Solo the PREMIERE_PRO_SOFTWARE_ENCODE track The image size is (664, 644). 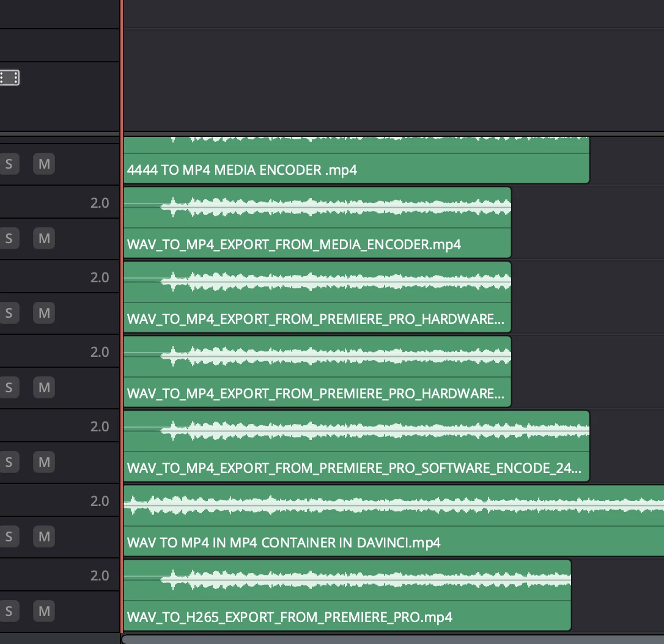(x=9, y=462)
